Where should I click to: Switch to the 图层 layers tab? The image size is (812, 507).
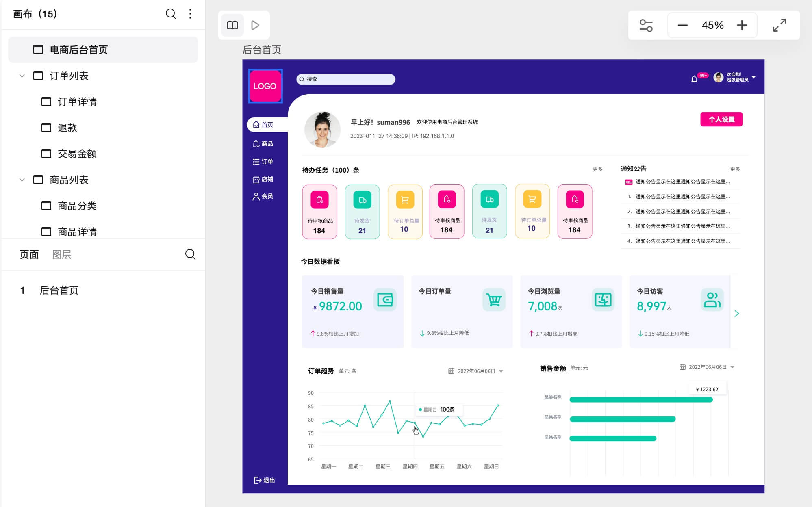62,255
